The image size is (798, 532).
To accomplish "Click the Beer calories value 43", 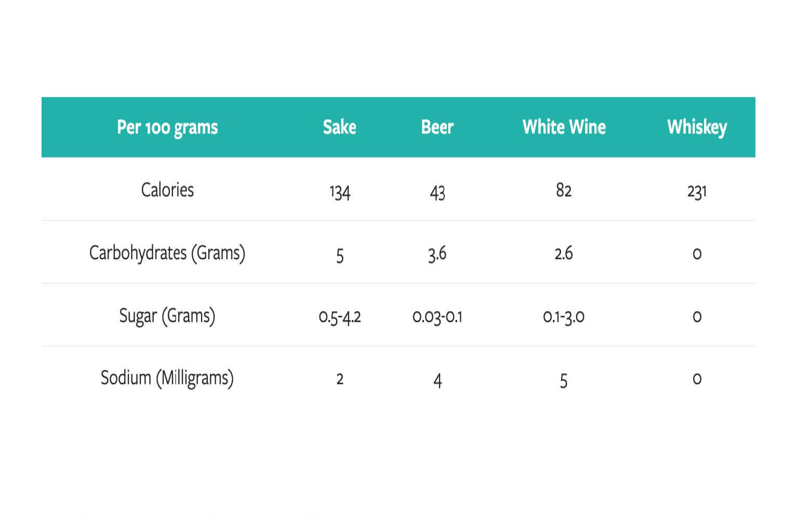I will click(x=437, y=192).
